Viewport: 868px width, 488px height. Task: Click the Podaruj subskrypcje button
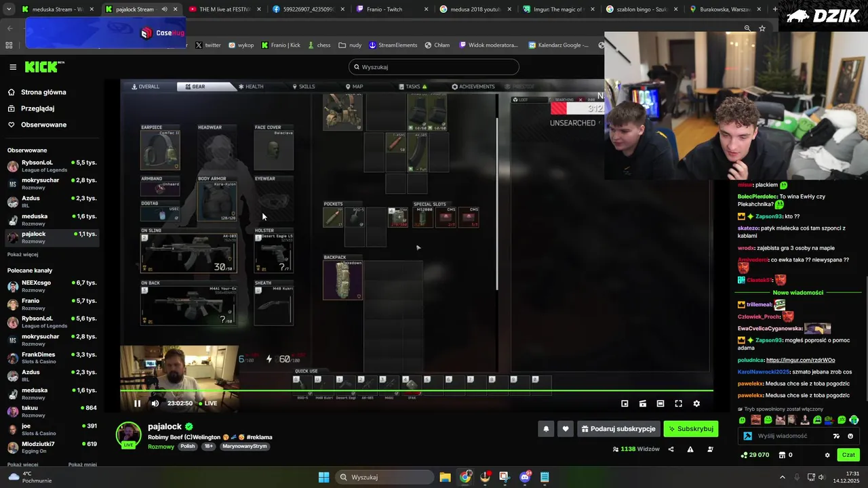618,428
